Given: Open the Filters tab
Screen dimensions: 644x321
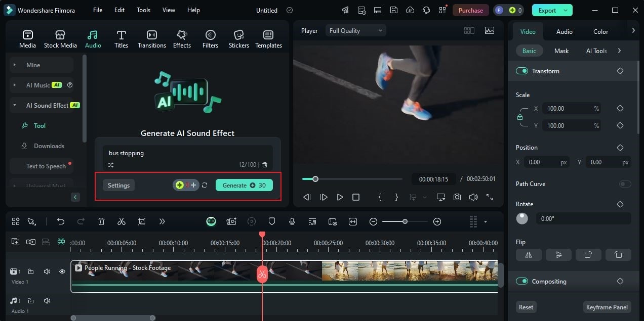Looking at the screenshot, I should (210, 39).
